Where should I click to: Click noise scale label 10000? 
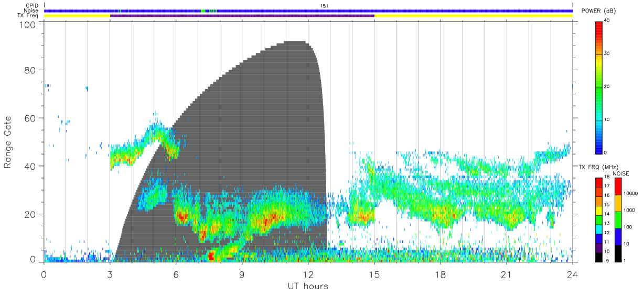click(x=630, y=194)
